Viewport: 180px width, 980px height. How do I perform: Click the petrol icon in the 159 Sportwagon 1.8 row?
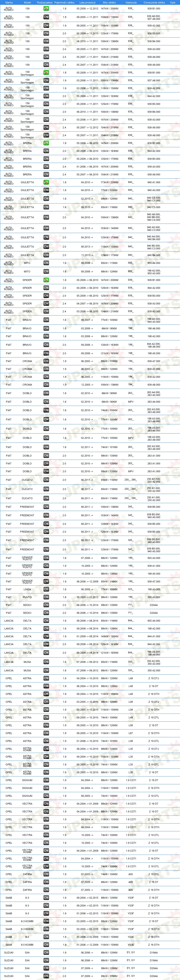46,73
